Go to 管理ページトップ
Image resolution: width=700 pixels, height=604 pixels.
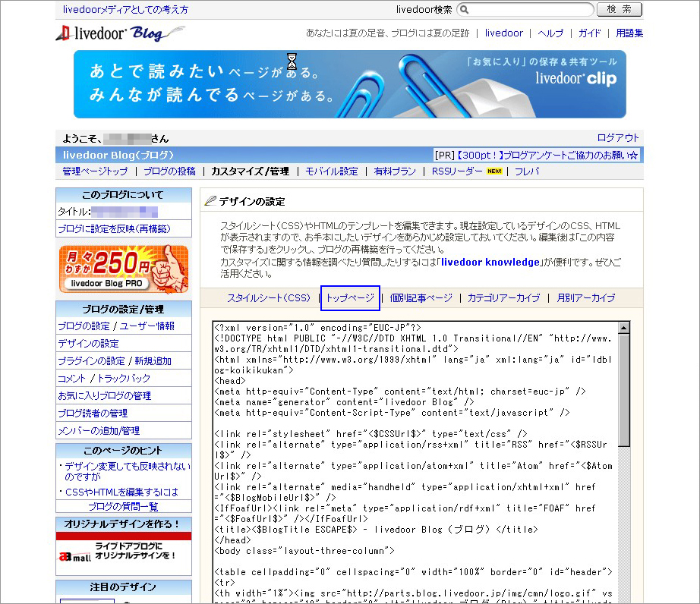coord(95,171)
